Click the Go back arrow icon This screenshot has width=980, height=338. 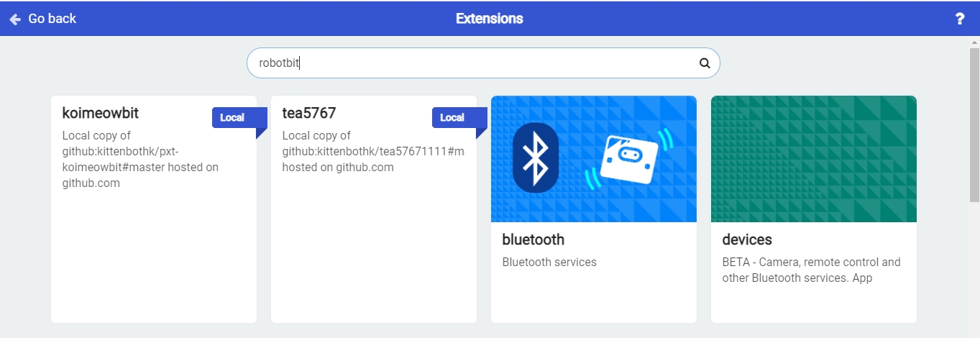tap(15, 19)
